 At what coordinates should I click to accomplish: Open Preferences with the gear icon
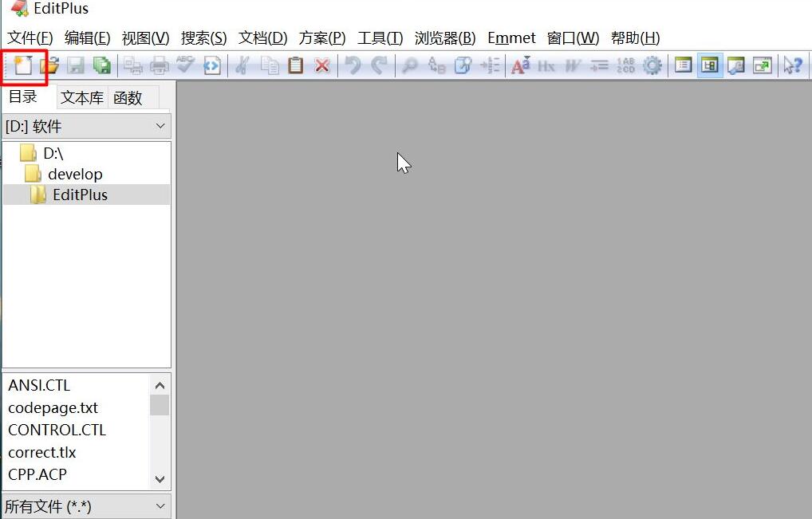pos(652,65)
